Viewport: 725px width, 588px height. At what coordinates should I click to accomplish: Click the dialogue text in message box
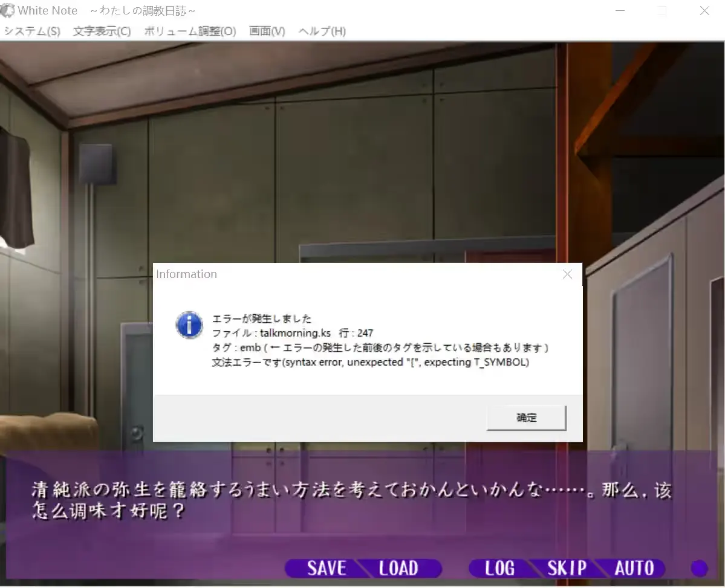tap(351, 500)
